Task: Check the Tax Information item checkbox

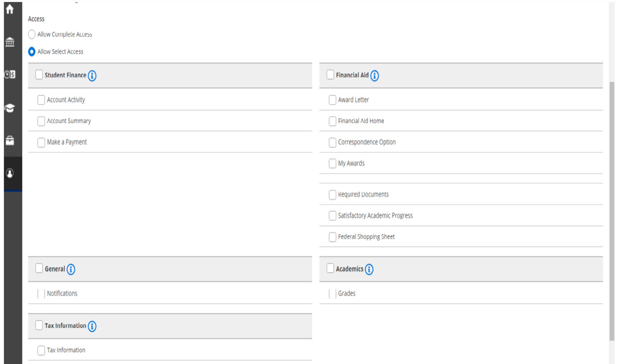Action: 41,351
